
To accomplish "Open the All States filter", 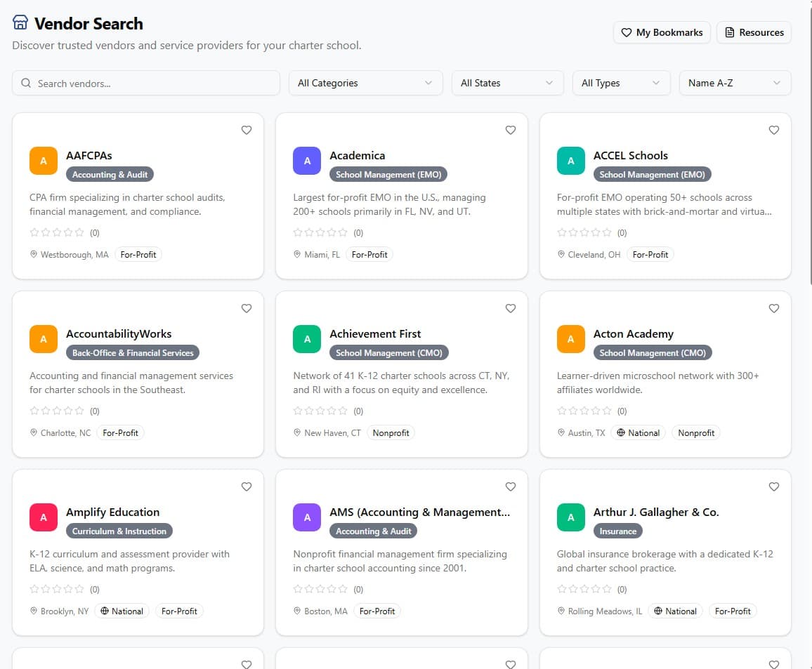I will (507, 83).
